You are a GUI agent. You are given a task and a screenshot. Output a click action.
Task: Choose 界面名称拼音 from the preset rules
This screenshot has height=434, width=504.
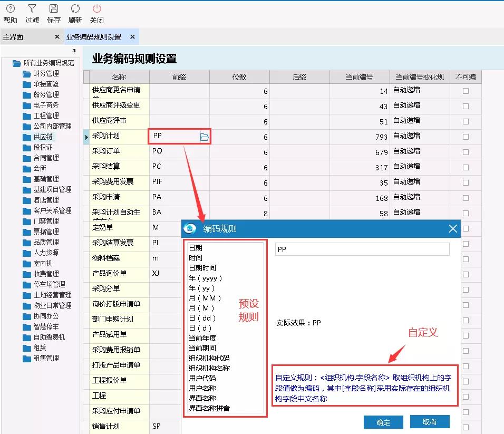[209, 408]
